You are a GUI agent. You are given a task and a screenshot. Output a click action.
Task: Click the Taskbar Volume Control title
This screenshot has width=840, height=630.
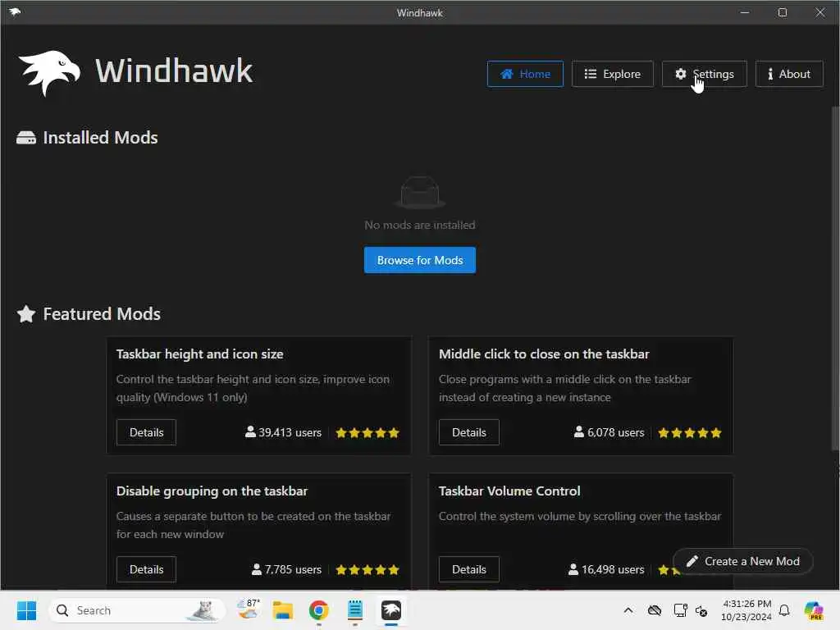509,491
